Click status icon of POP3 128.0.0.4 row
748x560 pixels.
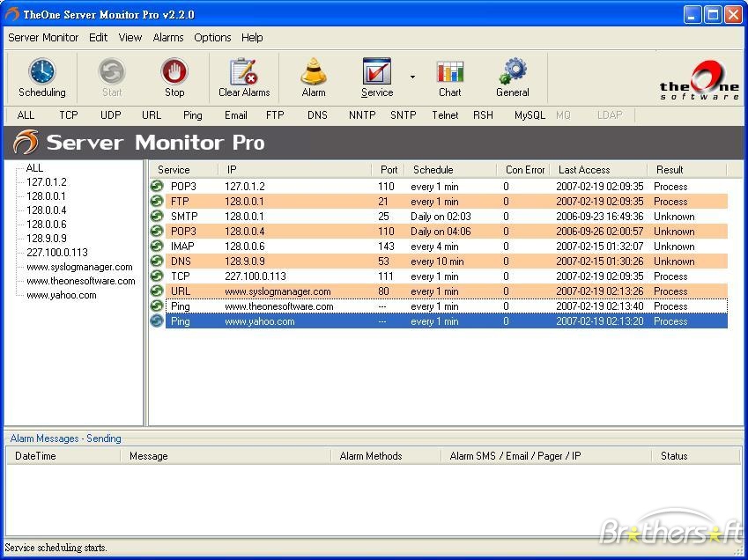tap(157, 232)
